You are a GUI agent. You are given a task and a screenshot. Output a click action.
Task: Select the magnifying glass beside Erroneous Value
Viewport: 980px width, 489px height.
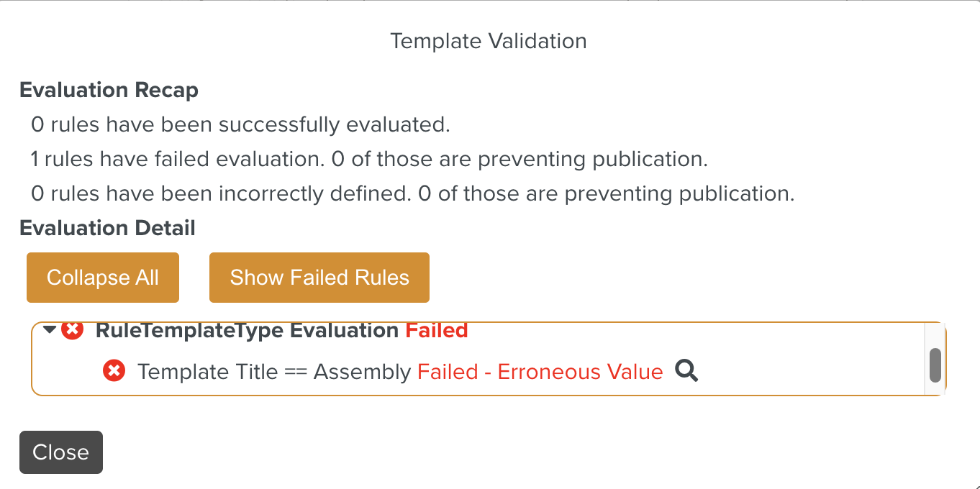686,371
